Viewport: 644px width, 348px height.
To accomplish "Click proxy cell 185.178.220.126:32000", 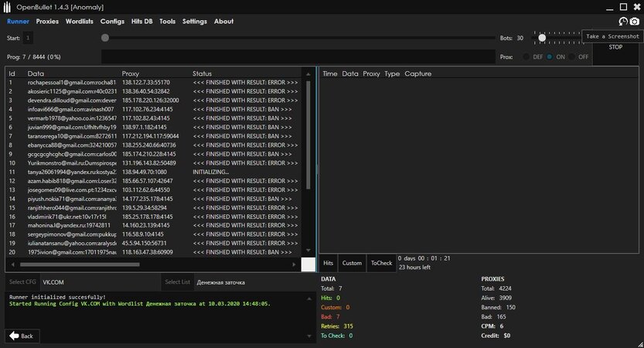I will pyautogui.click(x=150, y=101).
